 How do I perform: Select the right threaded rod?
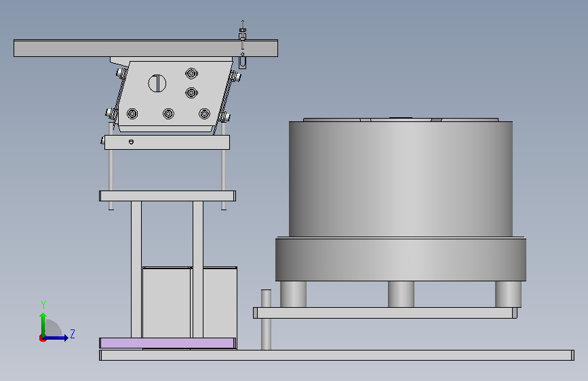coord(224,171)
